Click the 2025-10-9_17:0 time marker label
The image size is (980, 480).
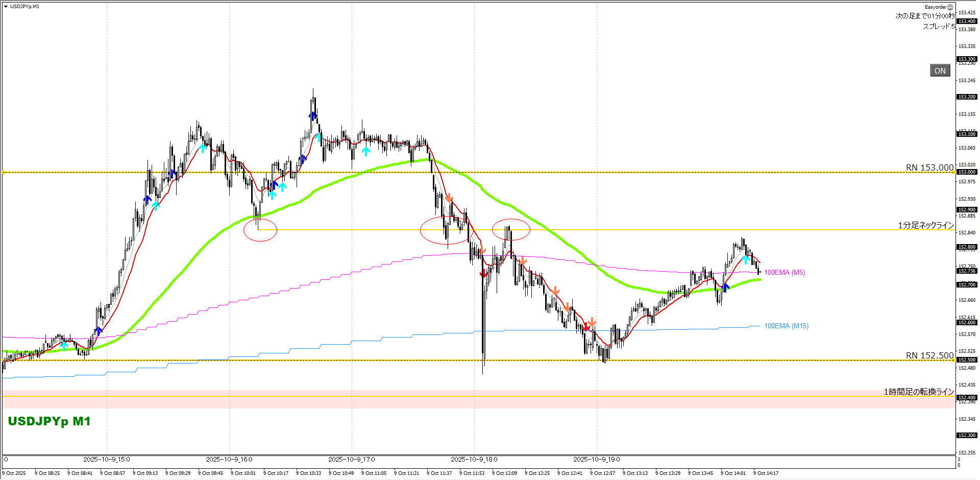click(x=352, y=460)
